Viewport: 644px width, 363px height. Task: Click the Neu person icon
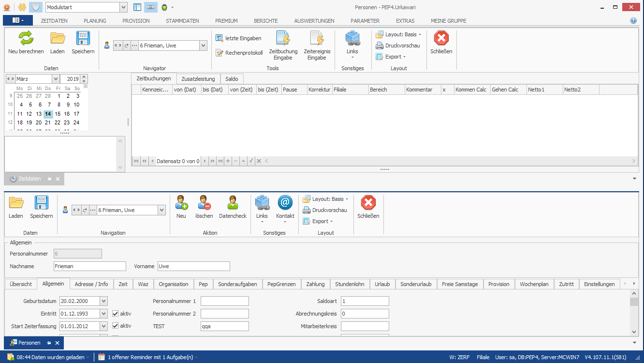point(181,203)
